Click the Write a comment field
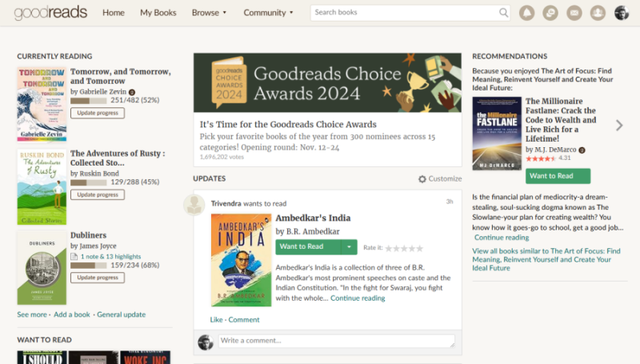Screen dimensions: 640x364 (x=337, y=342)
